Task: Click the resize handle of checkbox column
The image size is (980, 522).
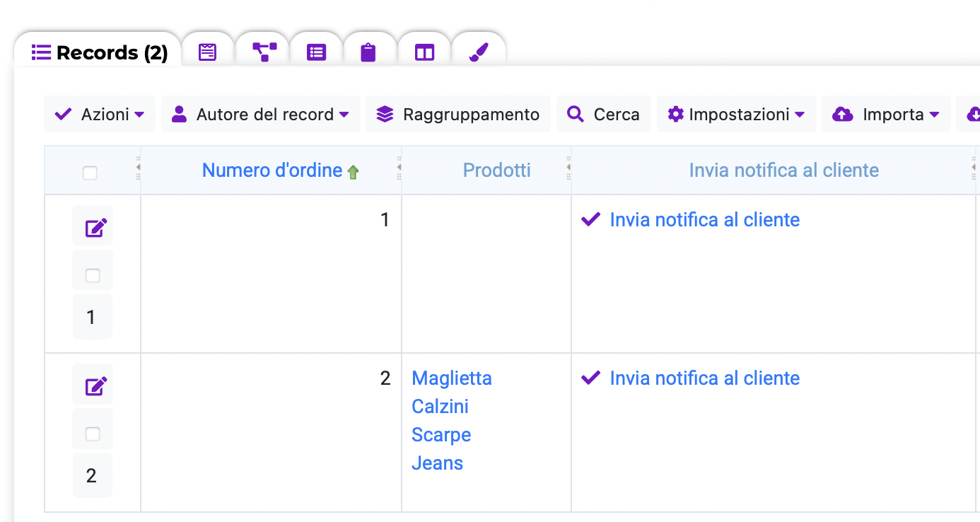Action: click(x=138, y=168)
